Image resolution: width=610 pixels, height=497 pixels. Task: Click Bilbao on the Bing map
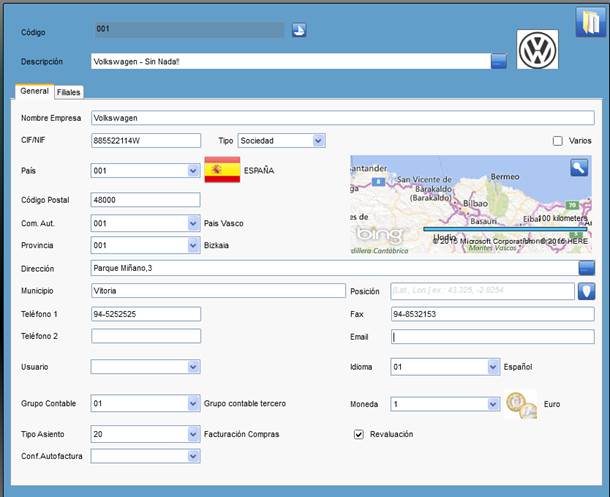(x=475, y=203)
